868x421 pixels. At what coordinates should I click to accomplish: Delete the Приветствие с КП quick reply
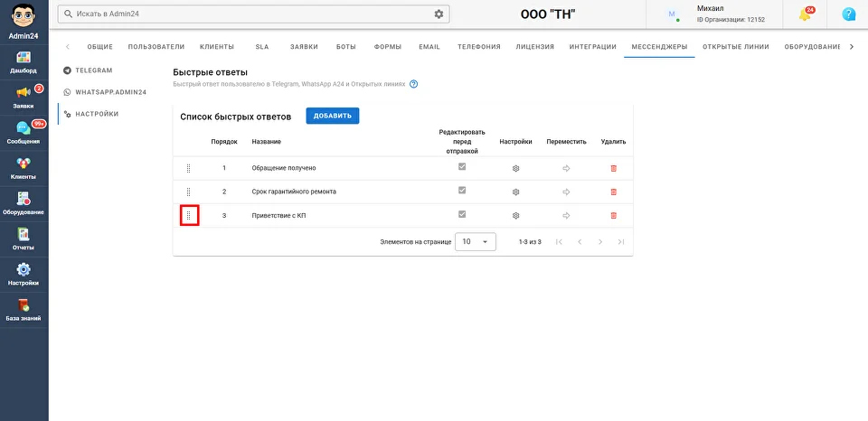tap(614, 216)
